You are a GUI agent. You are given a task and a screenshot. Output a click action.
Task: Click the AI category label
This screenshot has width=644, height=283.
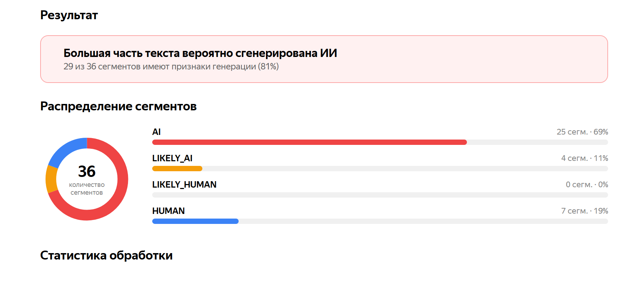coord(156,132)
